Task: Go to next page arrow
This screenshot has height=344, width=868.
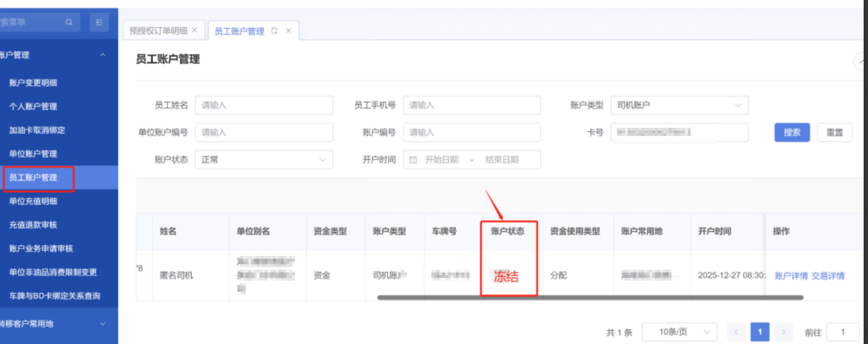Action: (783, 332)
